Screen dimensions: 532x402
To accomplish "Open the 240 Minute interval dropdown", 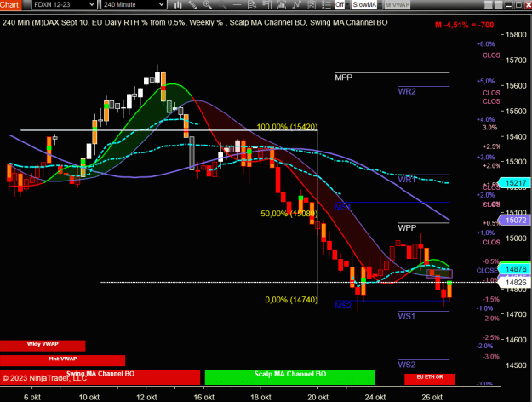I will (x=134, y=4).
